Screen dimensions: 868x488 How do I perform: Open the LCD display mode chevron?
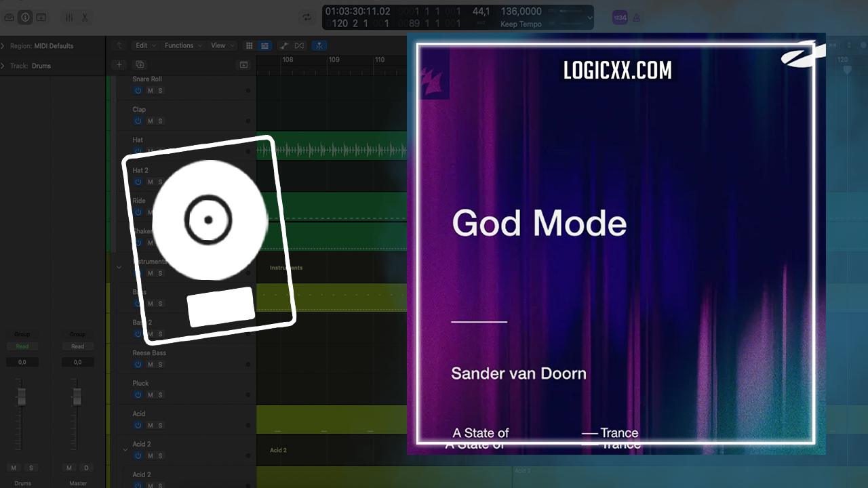tap(589, 18)
